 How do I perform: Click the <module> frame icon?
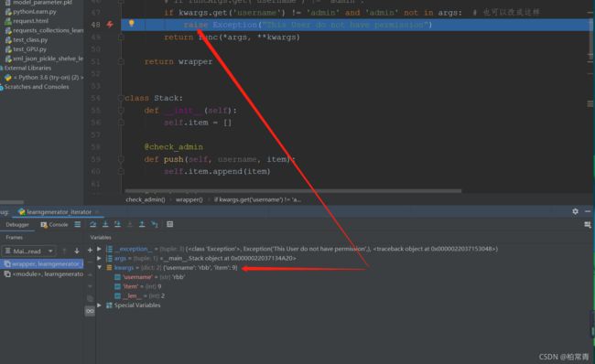7,273
